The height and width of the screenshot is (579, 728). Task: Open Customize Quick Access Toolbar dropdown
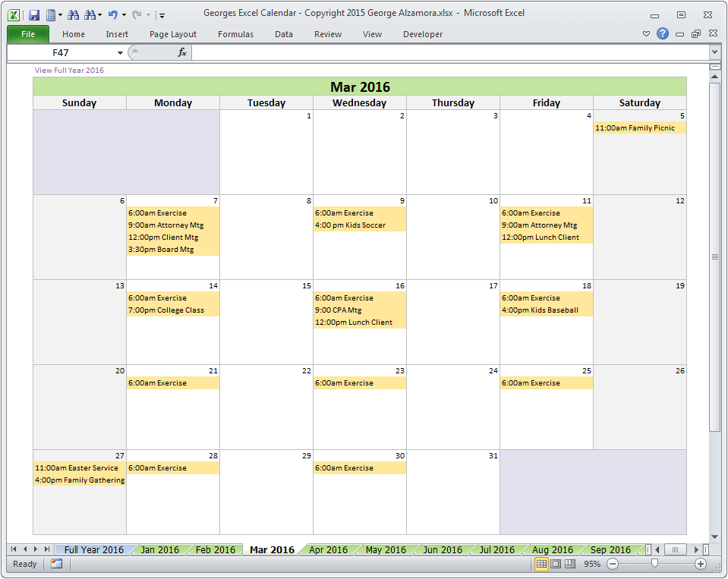pyautogui.click(x=162, y=15)
